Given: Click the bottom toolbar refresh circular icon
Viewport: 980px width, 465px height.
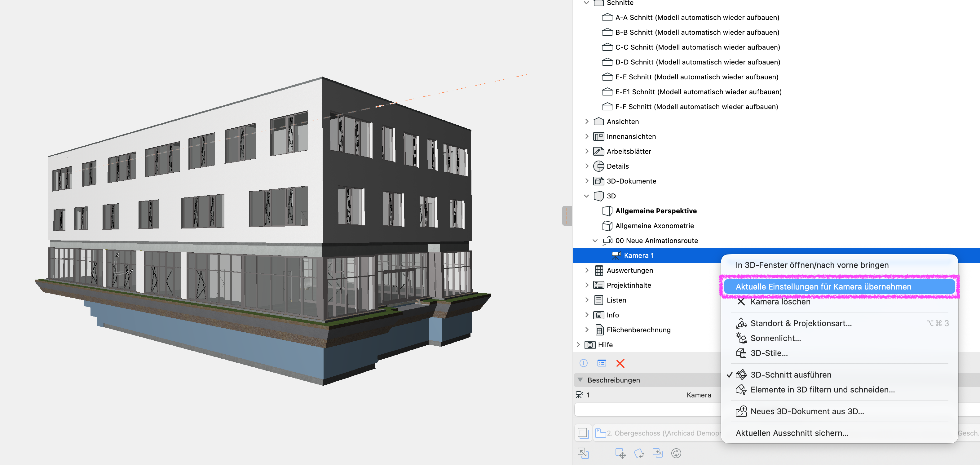Looking at the screenshot, I should pyautogui.click(x=676, y=453).
